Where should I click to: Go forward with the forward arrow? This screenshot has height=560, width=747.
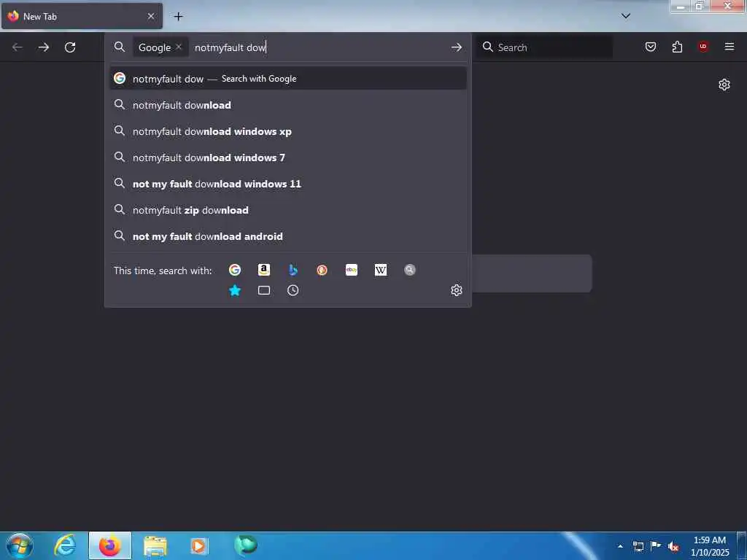point(44,47)
